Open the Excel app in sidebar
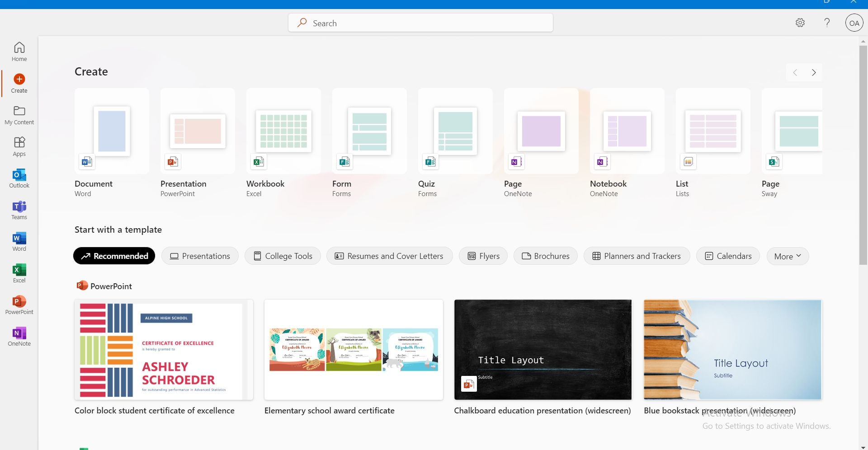Screen dimensions: 868x450 (x=19, y=273)
